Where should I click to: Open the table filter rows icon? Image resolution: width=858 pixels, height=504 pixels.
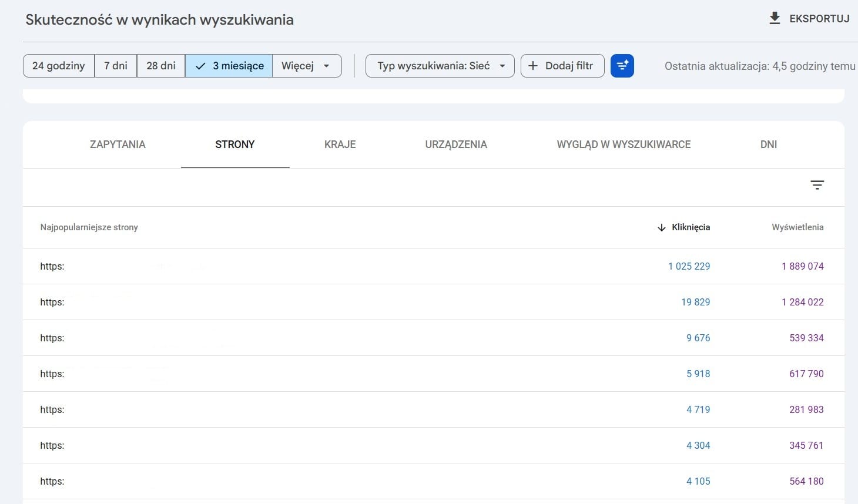pos(817,185)
